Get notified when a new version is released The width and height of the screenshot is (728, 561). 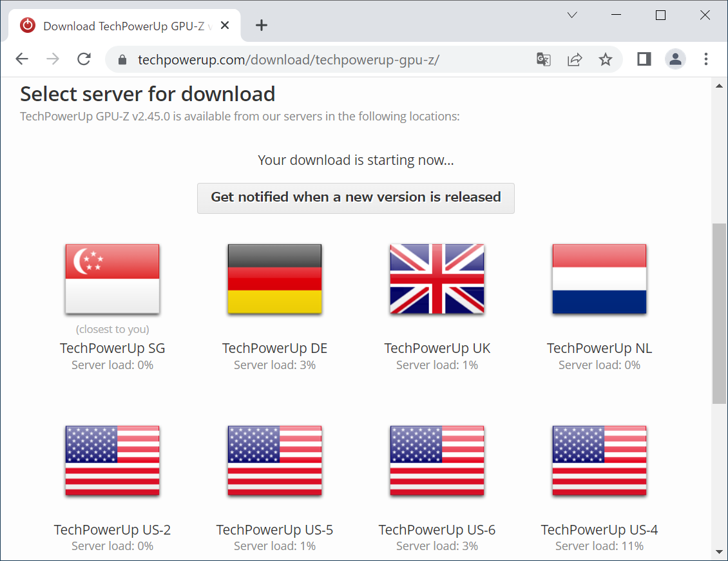pos(356,198)
